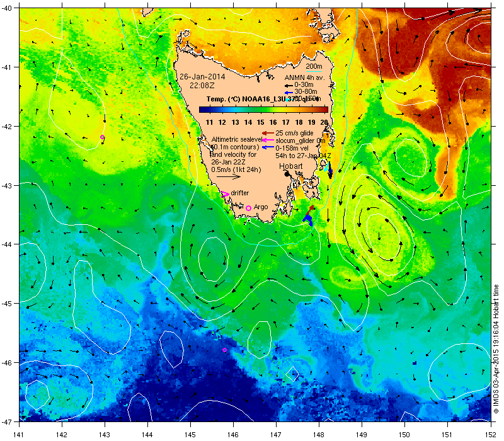Click the -45 latitude axis label
Image resolution: width=504 pixels, height=441 pixels.
coord(6,304)
